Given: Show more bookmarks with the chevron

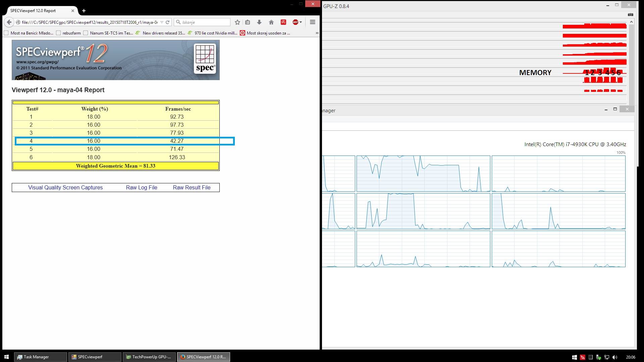Looking at the screenshot, I should click(x=317, y=33).
